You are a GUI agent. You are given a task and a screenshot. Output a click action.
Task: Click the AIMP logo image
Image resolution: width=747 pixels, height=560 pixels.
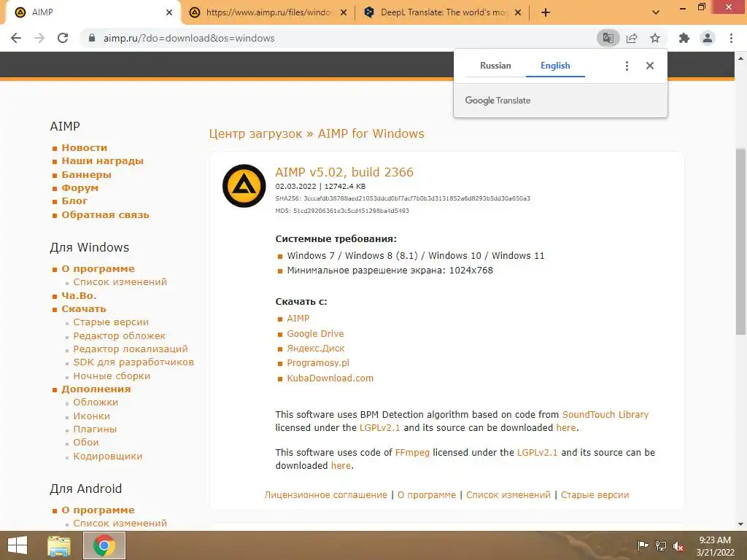tap(244, 186)
